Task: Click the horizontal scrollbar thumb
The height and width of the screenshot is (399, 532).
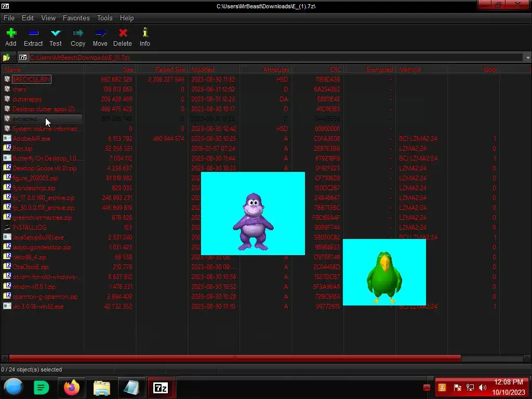Action: coord(235,358)
